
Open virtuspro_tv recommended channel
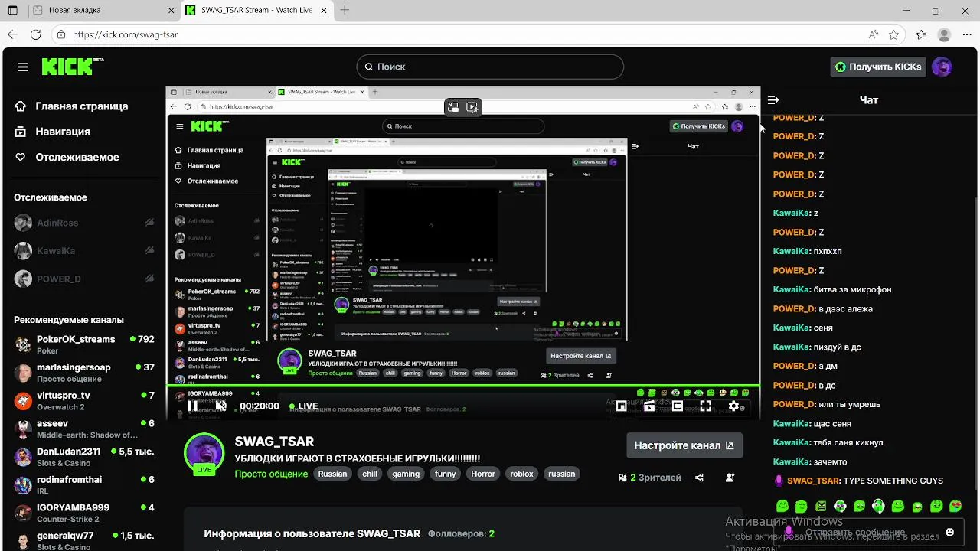[84, 401]
